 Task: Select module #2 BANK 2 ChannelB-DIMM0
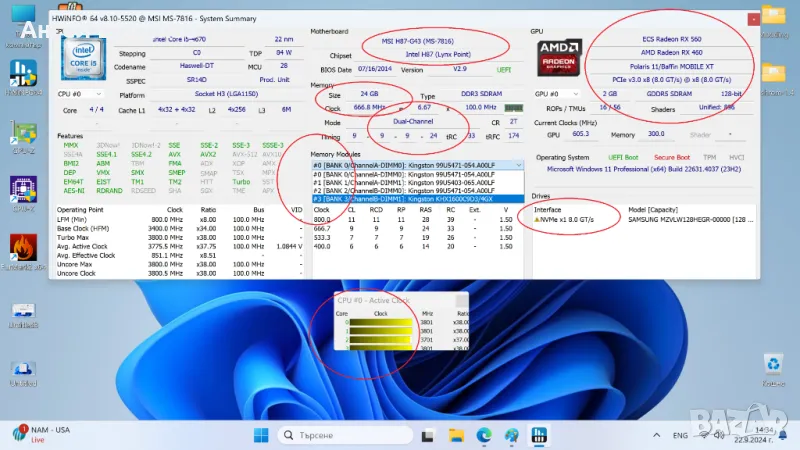(415, 189)
